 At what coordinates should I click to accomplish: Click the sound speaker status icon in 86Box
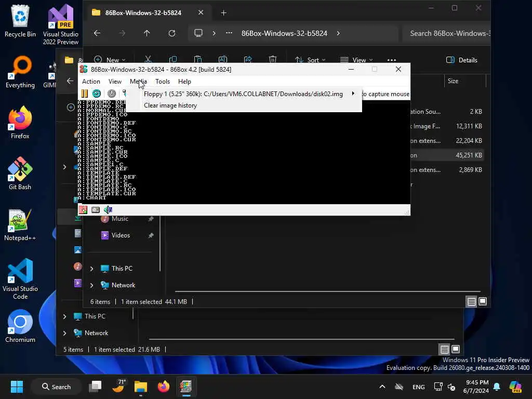[x=108, y=210]
